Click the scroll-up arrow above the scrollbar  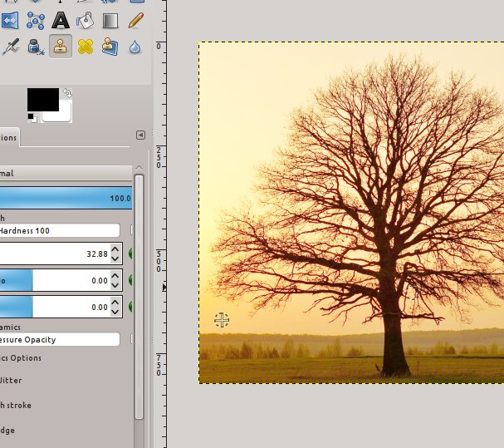coord(139,169)
